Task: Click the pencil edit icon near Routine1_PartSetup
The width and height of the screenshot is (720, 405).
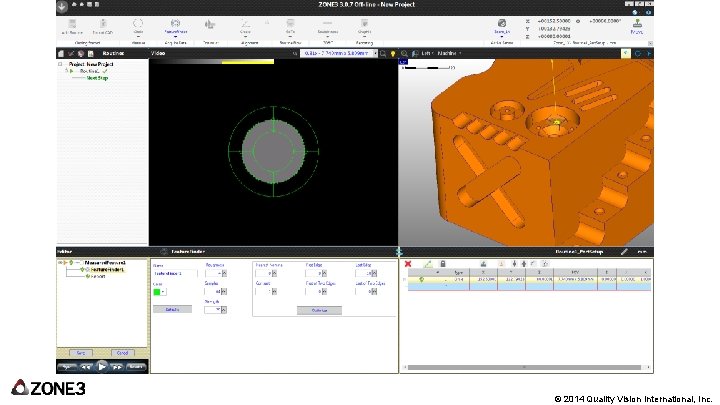Action: [x=624, y=252]
